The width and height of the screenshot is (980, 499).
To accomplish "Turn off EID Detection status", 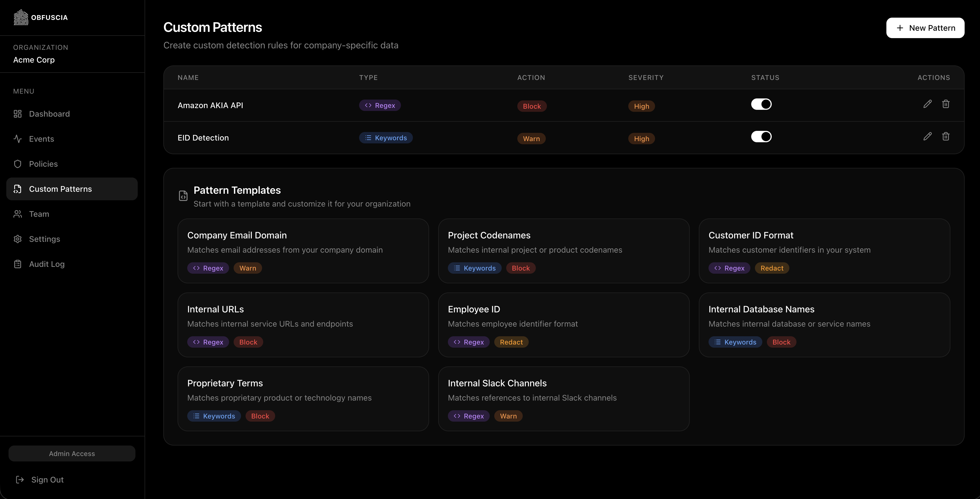I will point(761,136).
